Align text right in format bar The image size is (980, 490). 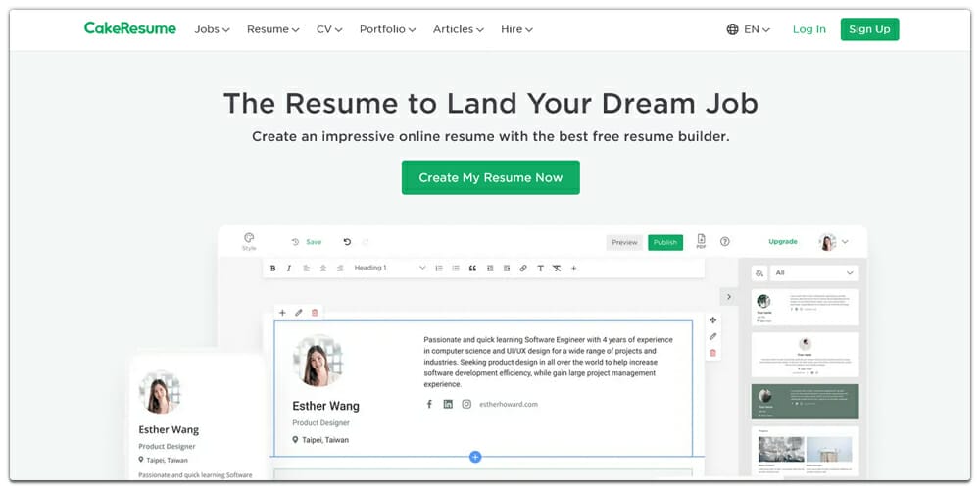340,269
